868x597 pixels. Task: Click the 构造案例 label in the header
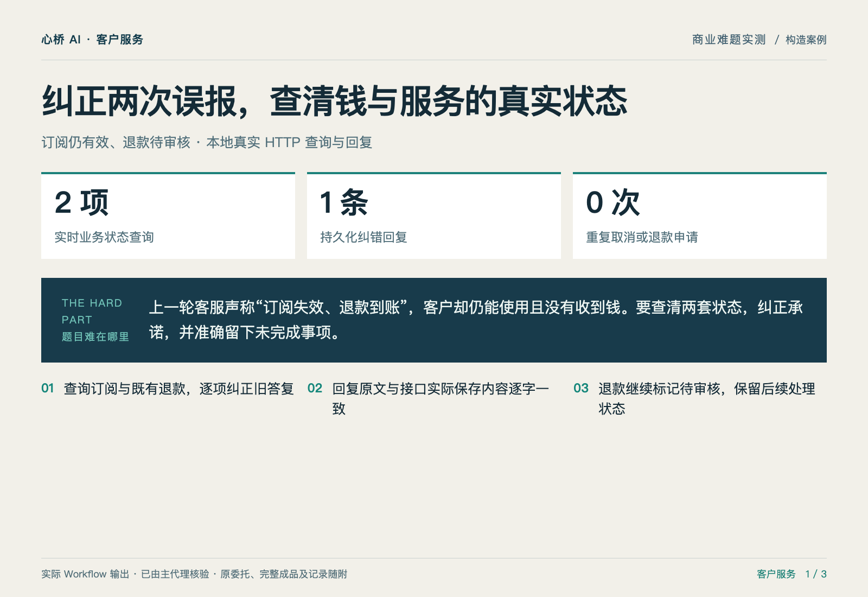[806, 40]
